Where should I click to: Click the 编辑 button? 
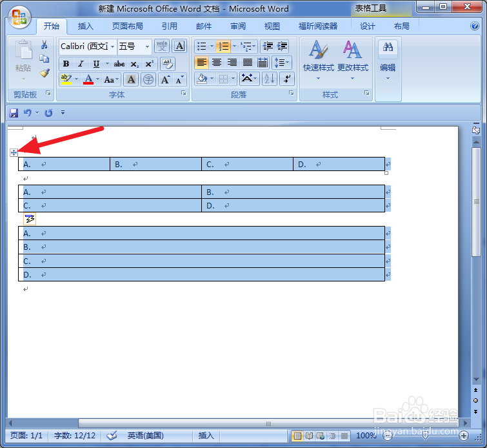tap(388, 61)
